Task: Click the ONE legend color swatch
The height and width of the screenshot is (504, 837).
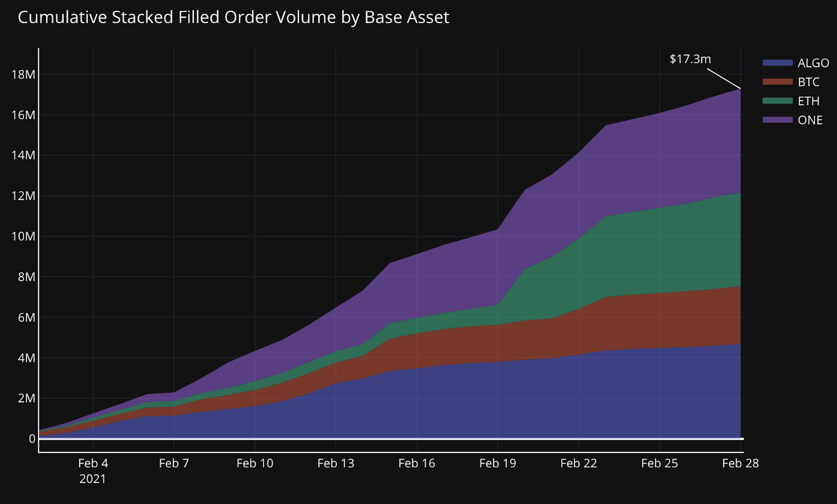Action: point(777,120)
